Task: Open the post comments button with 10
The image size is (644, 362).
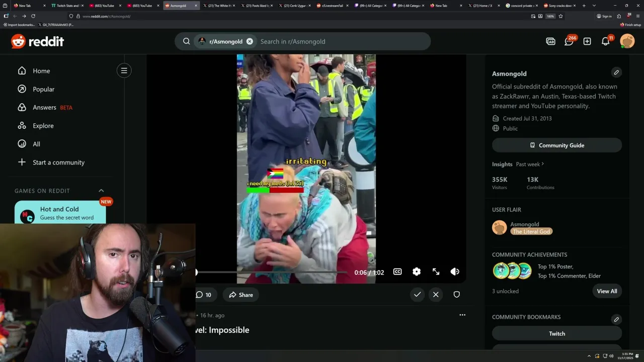Action: pyautogui.click(x=204, y=295)
